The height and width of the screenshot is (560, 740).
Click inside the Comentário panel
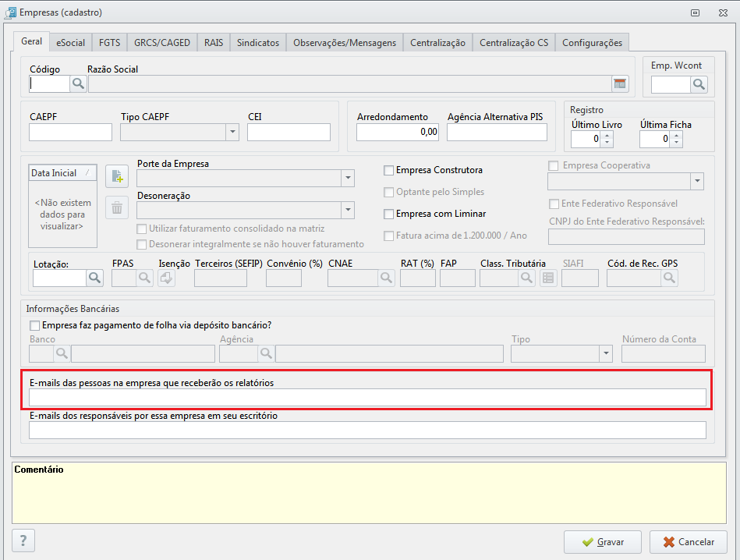click(369, 493)
